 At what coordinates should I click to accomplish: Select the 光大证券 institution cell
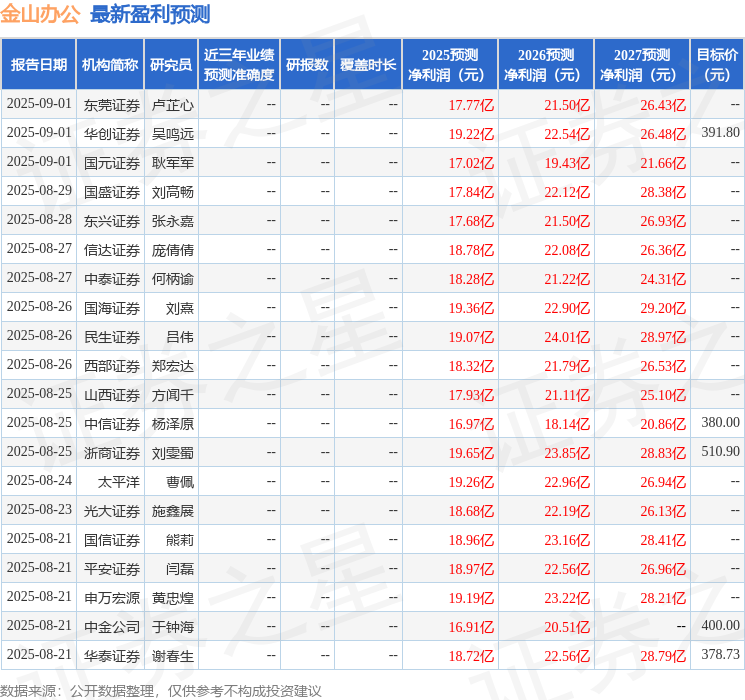pyautogui.click(x=112, y=511)
